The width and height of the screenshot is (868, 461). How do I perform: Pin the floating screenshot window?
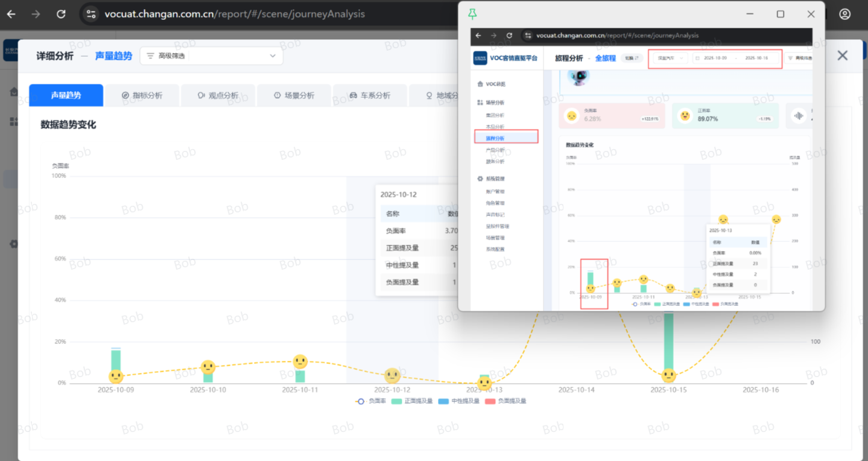(472, 14)
